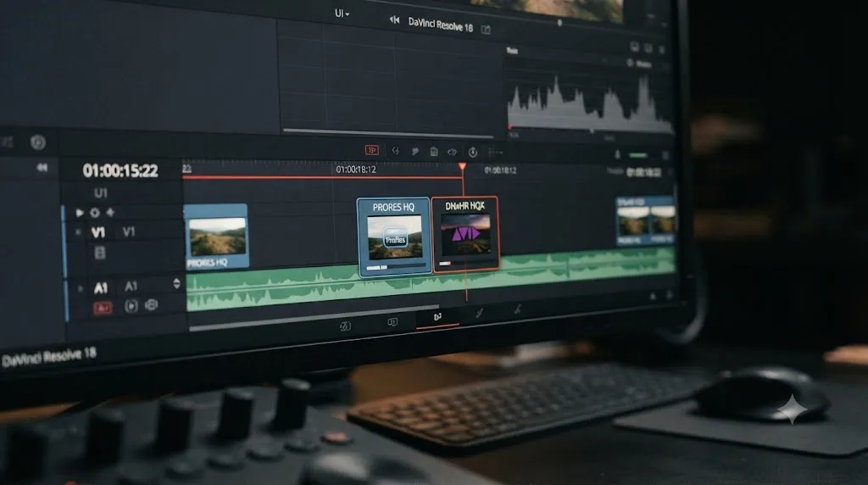This screenshot has width=868, height=485.
Task: Switch to the last page tab at the bottom
Action: tap(517, 310)
